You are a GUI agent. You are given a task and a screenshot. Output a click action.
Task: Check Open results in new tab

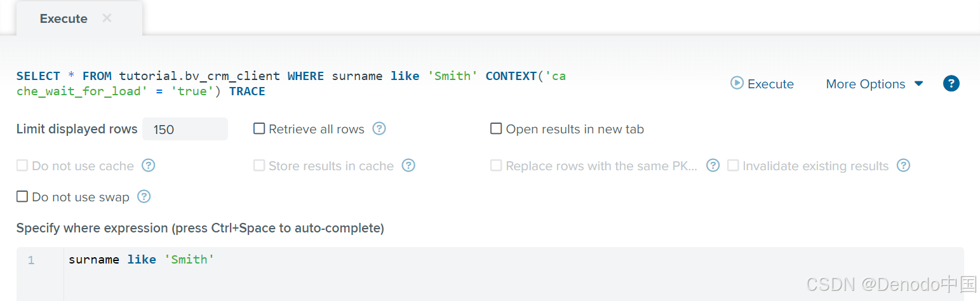tap(496, 129)
